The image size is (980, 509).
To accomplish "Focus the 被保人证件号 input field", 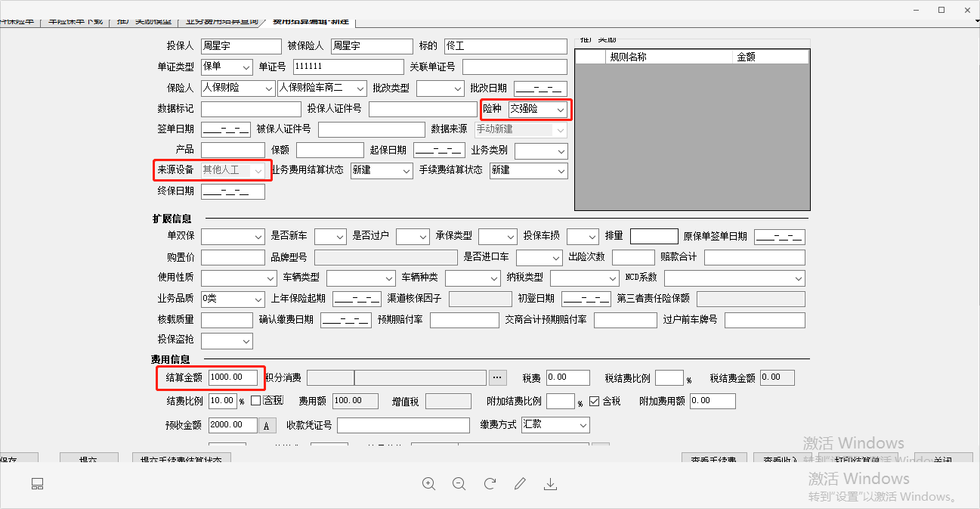I will (370, 129).
